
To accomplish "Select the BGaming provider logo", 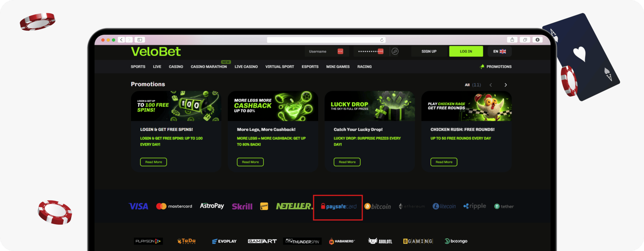I will pyautogui.click(x=418, y=241).
